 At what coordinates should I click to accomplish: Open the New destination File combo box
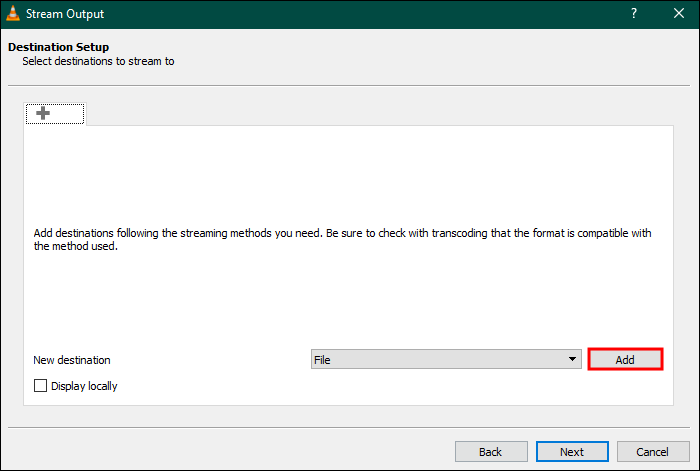[440, 359]
